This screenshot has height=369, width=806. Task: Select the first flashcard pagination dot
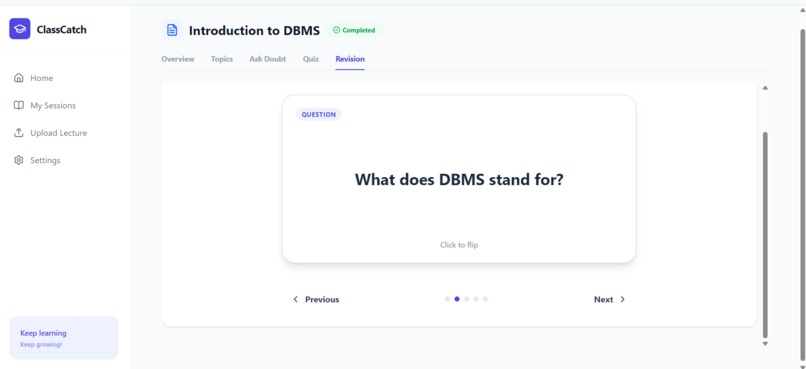click(x=447, y=299)
